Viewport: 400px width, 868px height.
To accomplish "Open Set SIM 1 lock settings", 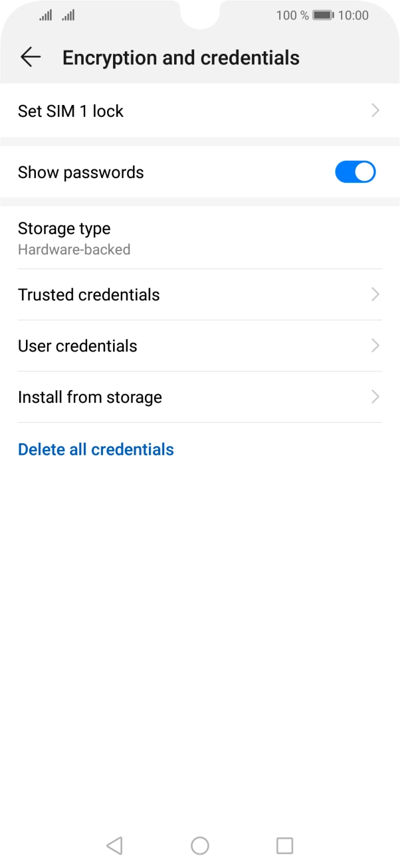I will coord(71,111).
